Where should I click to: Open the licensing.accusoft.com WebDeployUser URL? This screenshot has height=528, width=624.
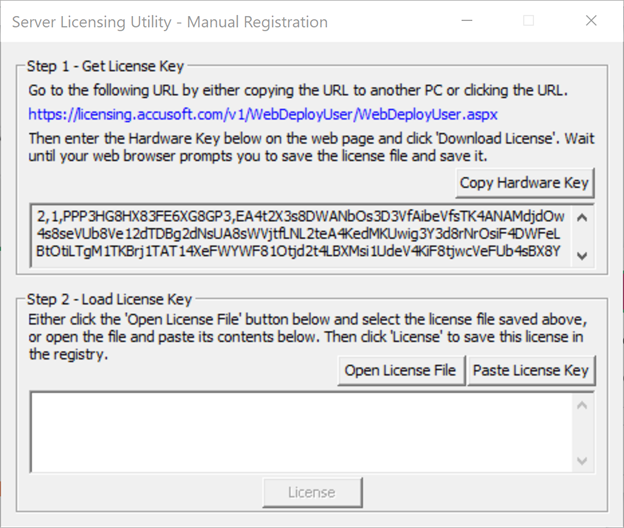tap(263, 115)
